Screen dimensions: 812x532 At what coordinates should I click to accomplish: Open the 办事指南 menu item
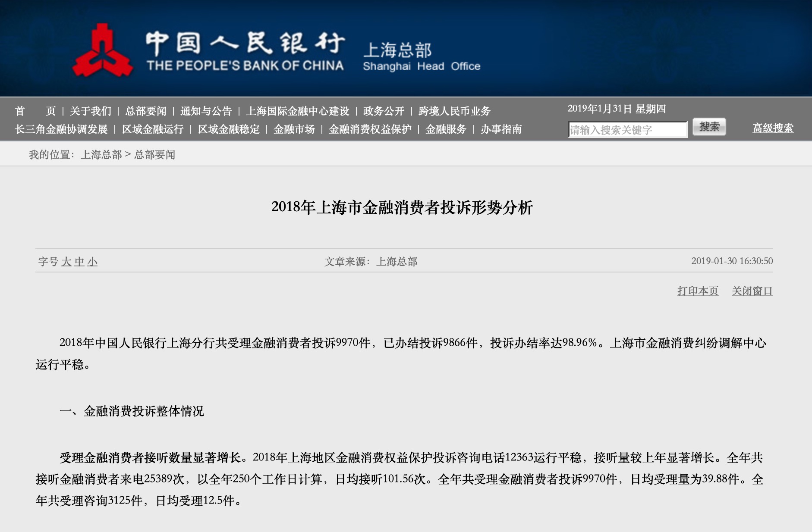coord(501,129)
